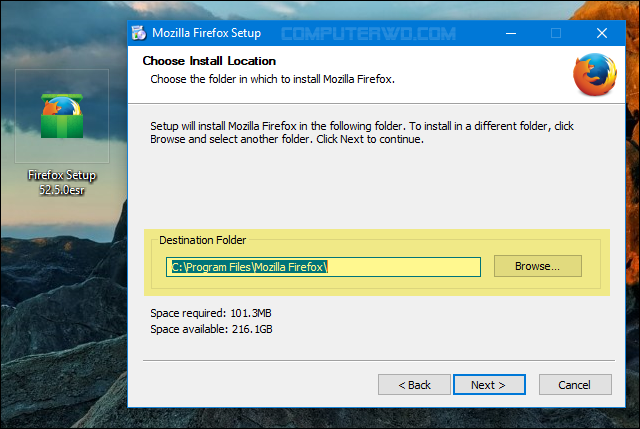Select the 'Firefox Setup 52.5.0esr' desktop label

[x=62, y=182]
